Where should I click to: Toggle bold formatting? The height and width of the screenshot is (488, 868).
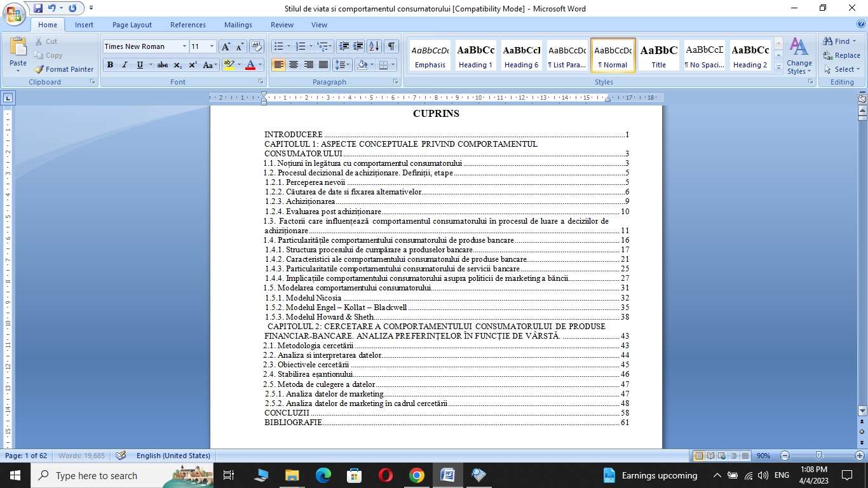click(x=110, y=65)
